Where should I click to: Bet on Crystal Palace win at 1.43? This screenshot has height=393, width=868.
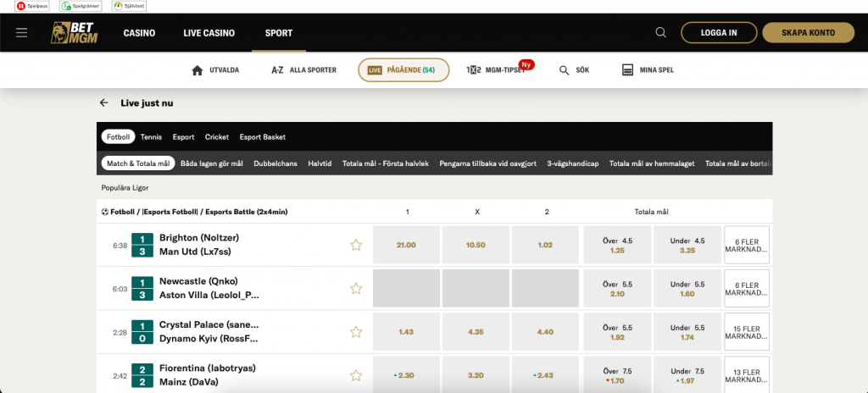(x=406, y=331)
